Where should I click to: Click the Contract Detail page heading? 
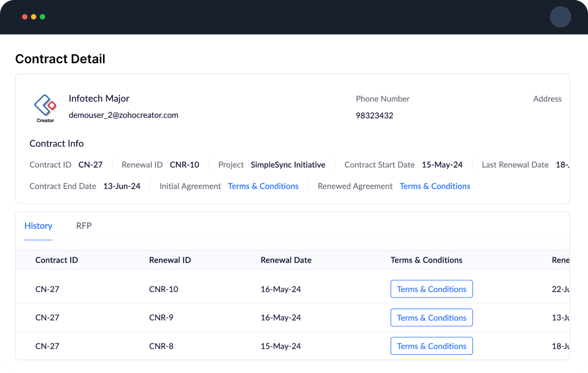tap(60, 59)
